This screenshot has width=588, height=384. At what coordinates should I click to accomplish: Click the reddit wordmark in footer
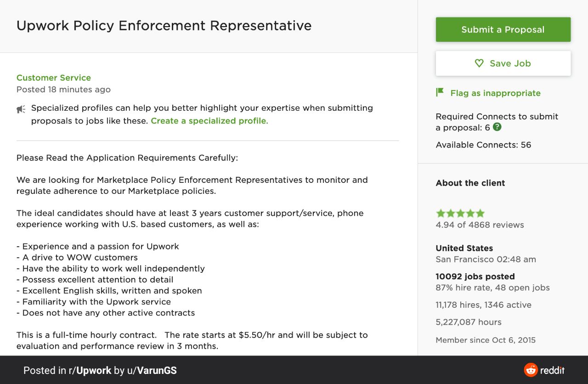552,370
